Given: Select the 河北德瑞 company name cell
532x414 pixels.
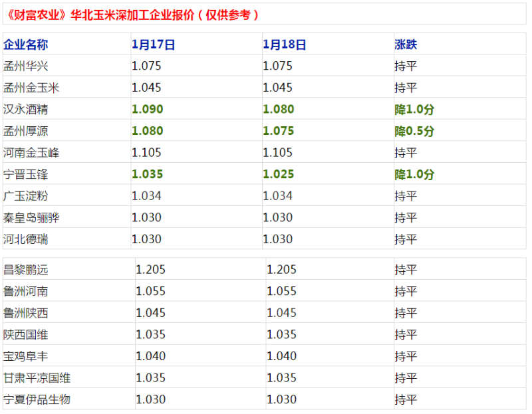Looking at the screenshot, I should pyautogui.click(x=26, y=239).
